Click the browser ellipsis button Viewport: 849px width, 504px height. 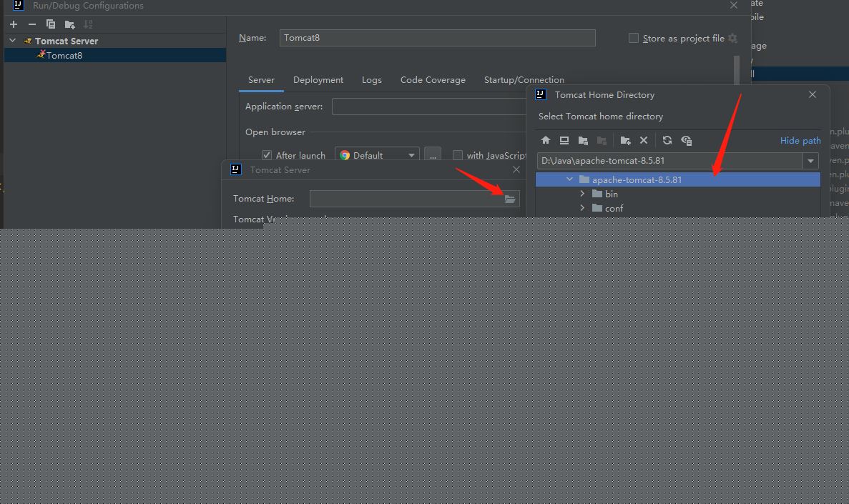433,155
